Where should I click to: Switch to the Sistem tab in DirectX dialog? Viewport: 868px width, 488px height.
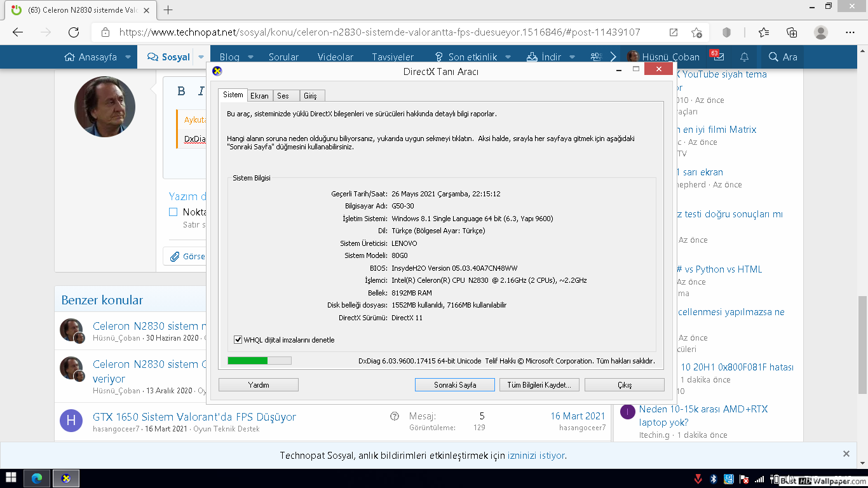(x=233, y=95)
